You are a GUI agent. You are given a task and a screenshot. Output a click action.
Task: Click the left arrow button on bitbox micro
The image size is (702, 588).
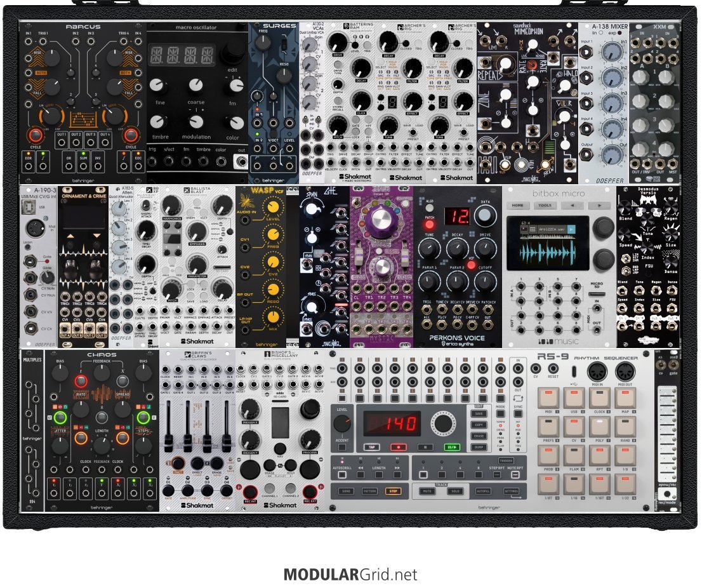coord(572,206)
